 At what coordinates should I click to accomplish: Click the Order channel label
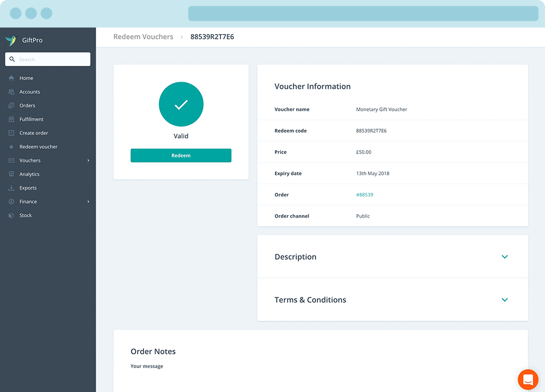292,216
